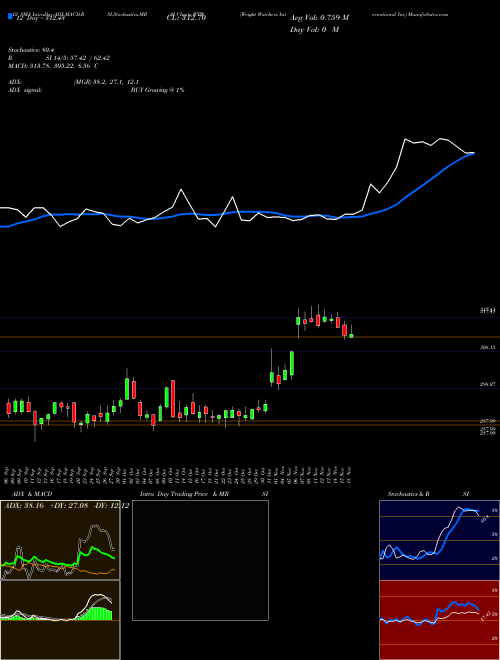The height and width of the screenshot is (660, 500).
Task: Open the blue Stochastics chart thumbnail
Action: coord(439,540)
